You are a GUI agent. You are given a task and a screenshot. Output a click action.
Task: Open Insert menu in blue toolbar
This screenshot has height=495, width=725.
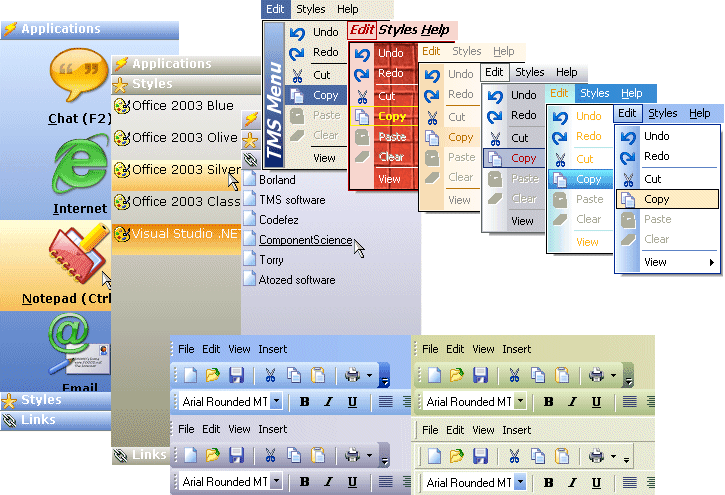coord(273,349)
